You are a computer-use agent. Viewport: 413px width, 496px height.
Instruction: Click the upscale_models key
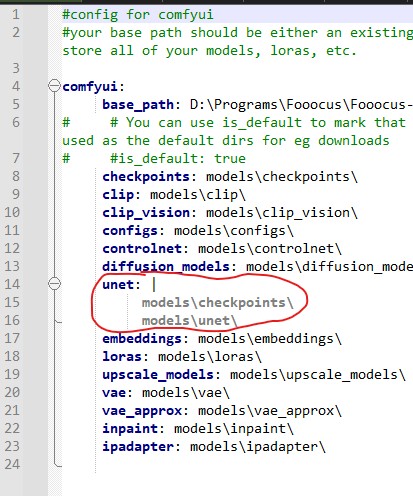[158, 375]
